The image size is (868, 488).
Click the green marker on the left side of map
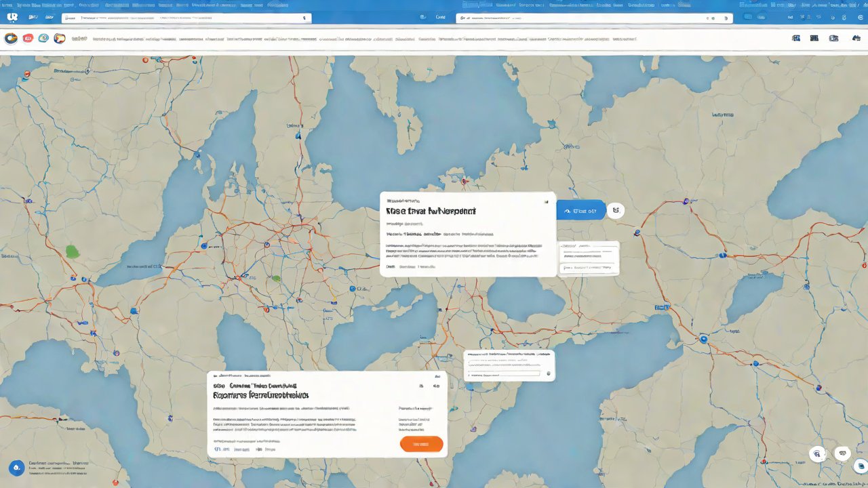click(x=73, y=251)
